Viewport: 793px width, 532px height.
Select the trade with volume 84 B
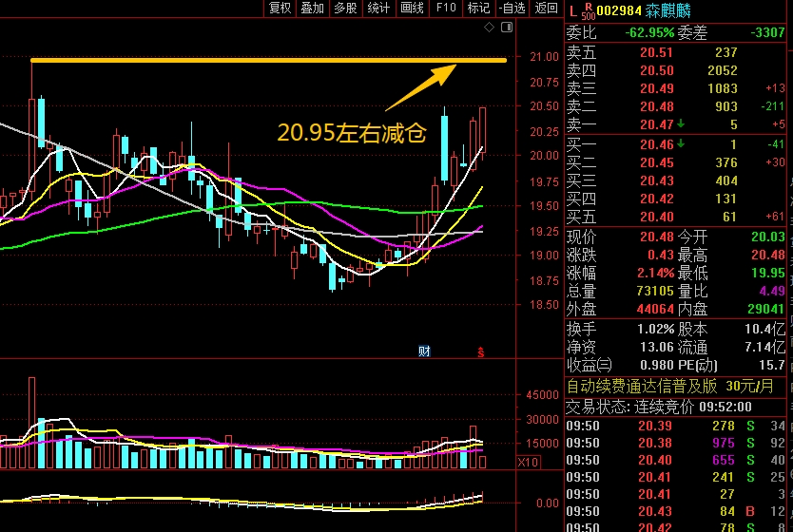(676, 512)
